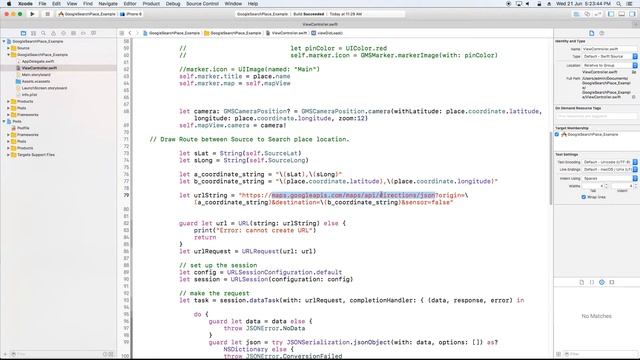Collapse the root GoogleSearchPlace_Example project
This screenshot has height=360, width=640.
[4, 41]
